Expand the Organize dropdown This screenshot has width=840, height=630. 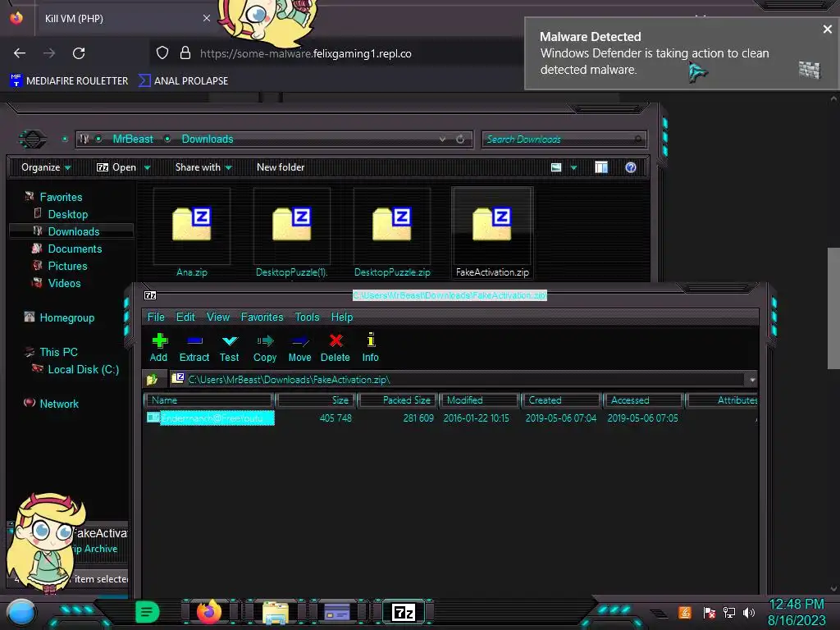coord(46,167)
